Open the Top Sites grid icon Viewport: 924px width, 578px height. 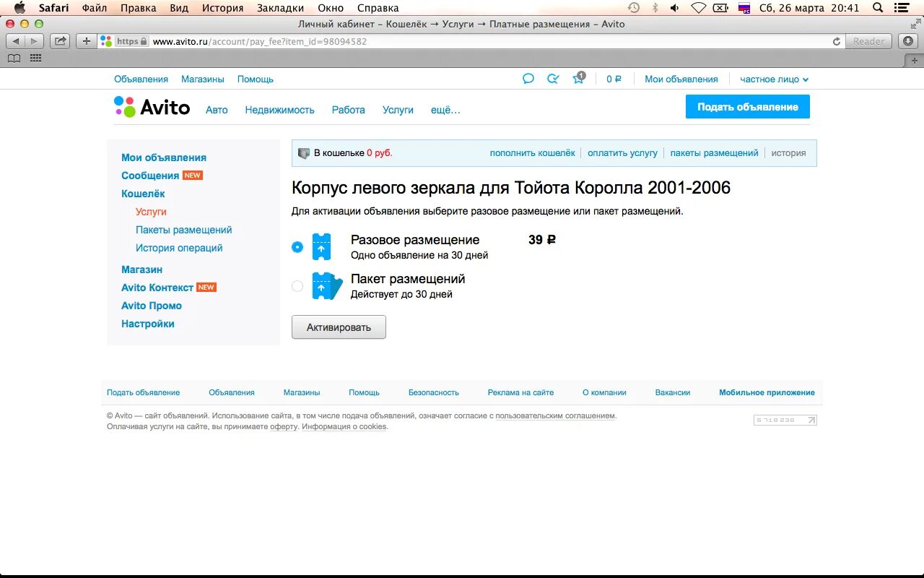pos(35,59)
